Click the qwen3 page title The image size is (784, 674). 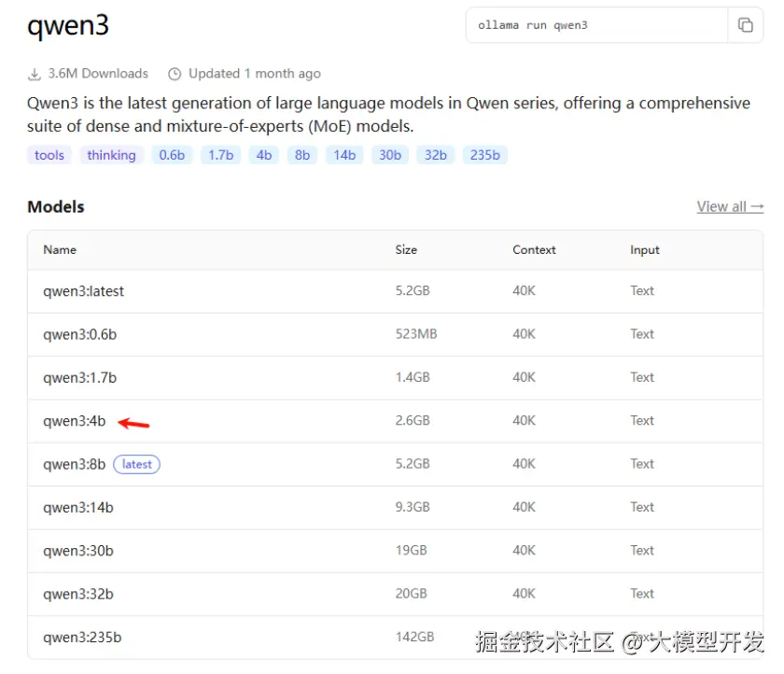[68, 25]
